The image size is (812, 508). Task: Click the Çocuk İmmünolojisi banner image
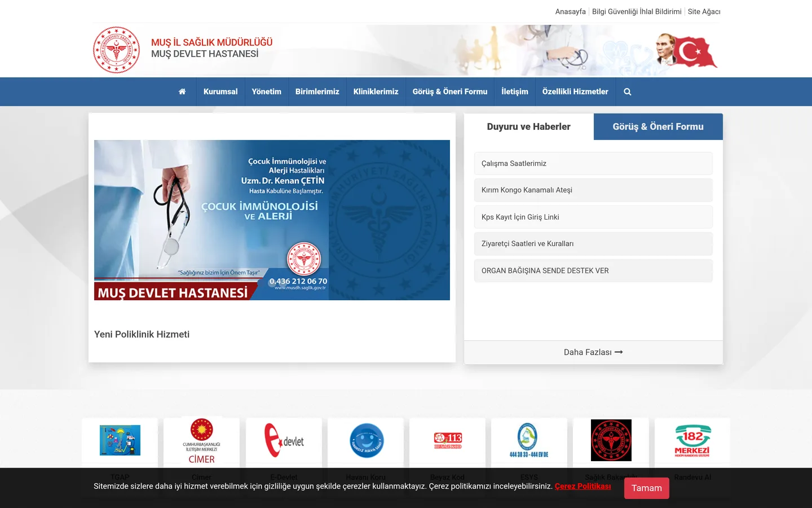(272, 220)
